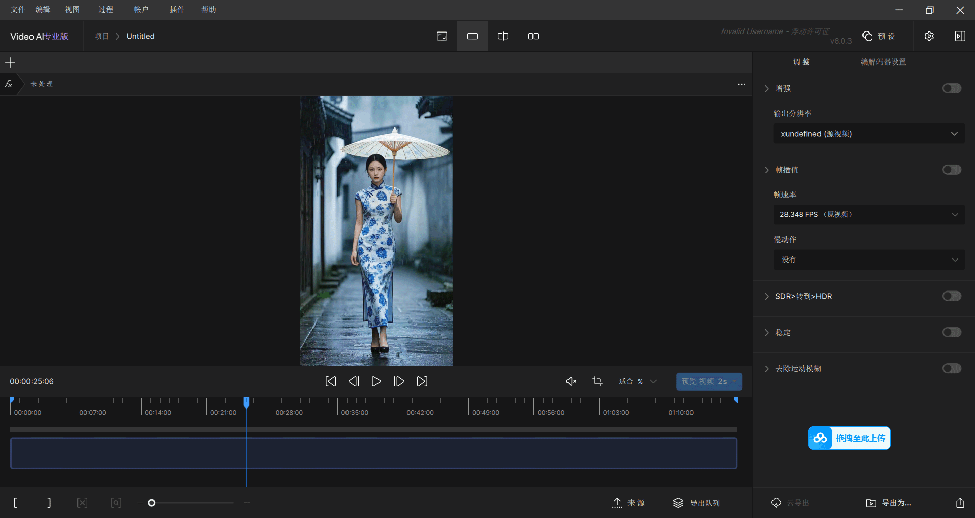Click the blue playhead marker on timeline
This screenshot has height=518, width=975.
click(246, 402)
